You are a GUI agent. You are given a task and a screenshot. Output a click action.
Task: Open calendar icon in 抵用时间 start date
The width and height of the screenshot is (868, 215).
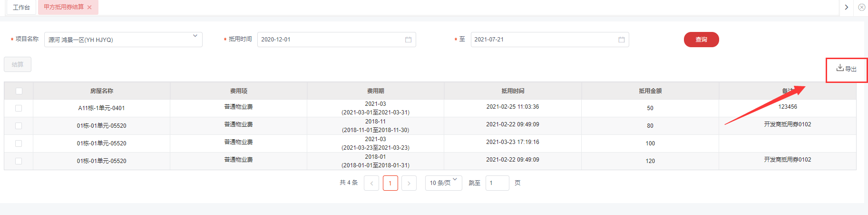pos(408,40)
